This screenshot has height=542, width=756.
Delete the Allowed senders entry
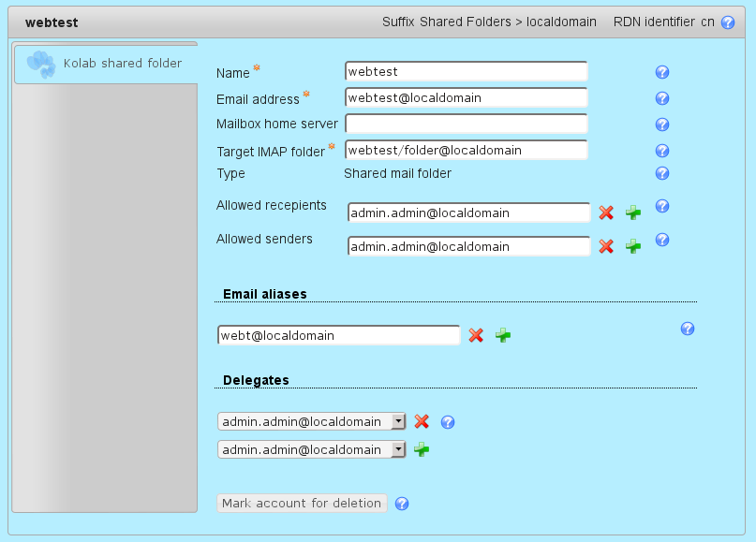tap(606, 246)
